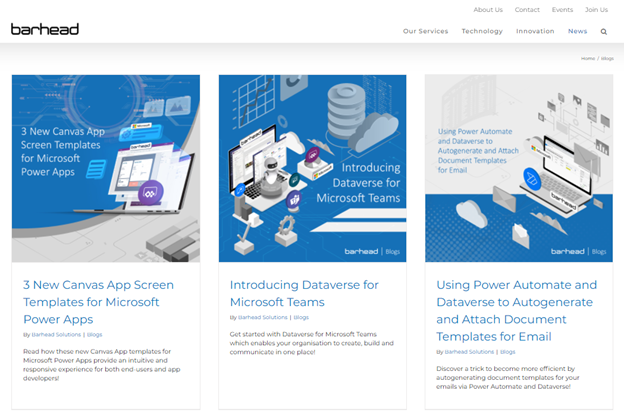
Task: Click Blogs category under Dataverse Teams post
Action: (x=301, y=318)
